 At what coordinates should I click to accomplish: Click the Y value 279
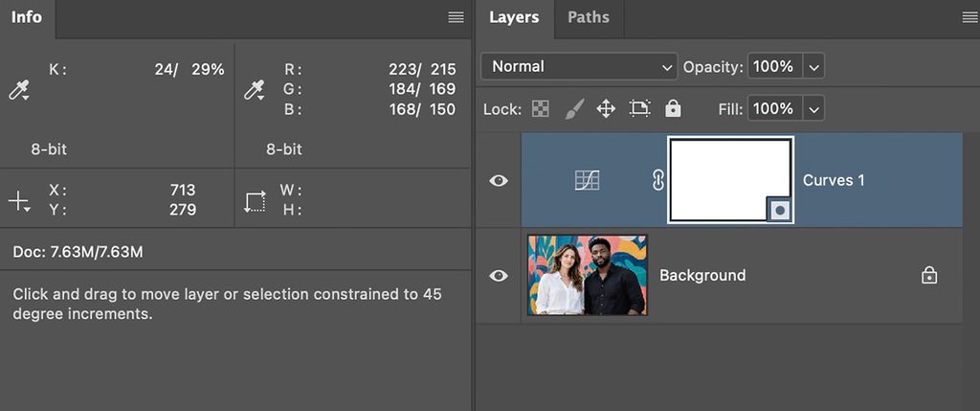(183, 210)
